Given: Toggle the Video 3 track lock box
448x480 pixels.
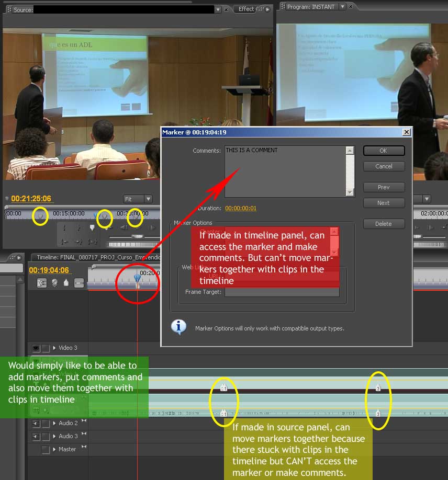Looking at the screenshot, I should 46,348.
